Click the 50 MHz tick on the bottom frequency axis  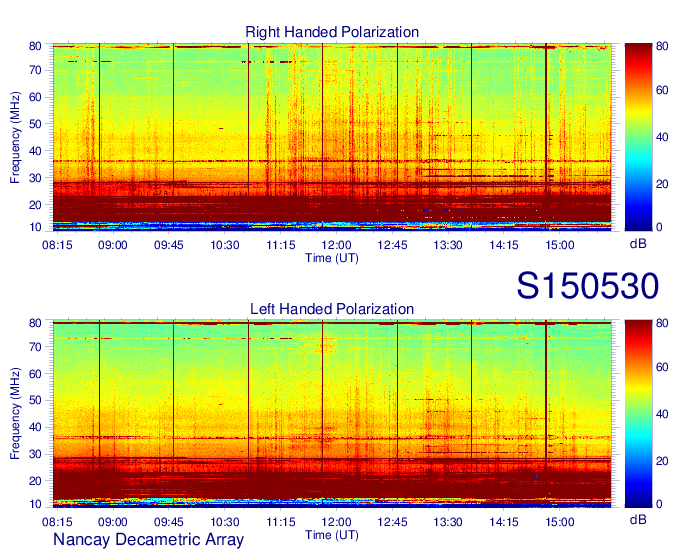point(35,400)
